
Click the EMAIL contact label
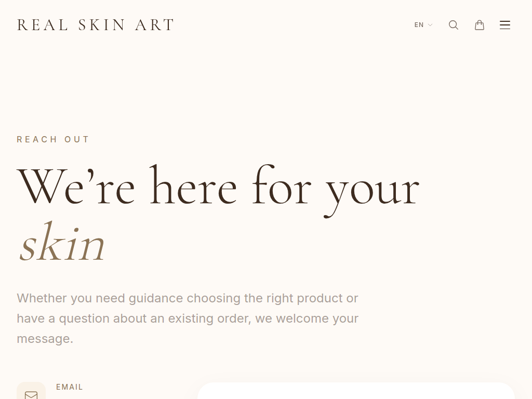(70, 387)
